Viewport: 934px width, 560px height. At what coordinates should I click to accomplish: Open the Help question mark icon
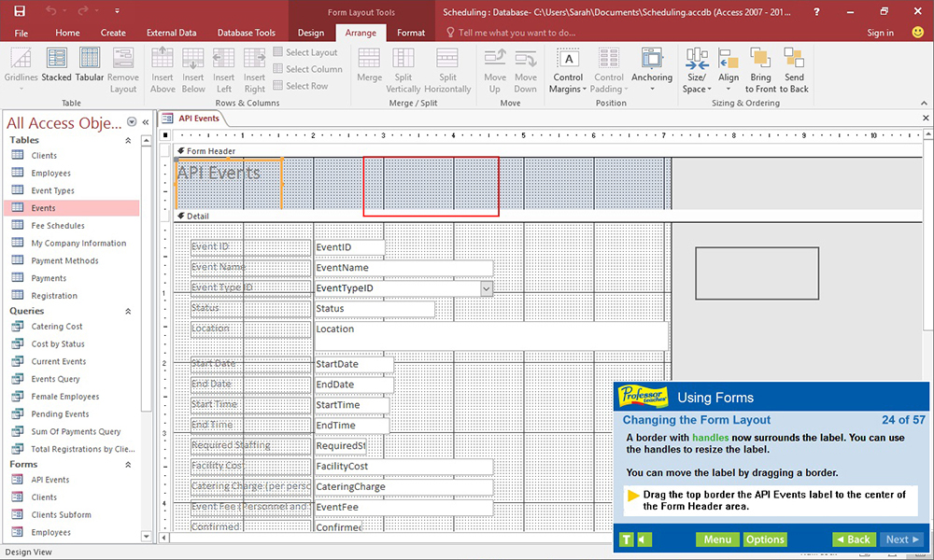click(816, 11)
